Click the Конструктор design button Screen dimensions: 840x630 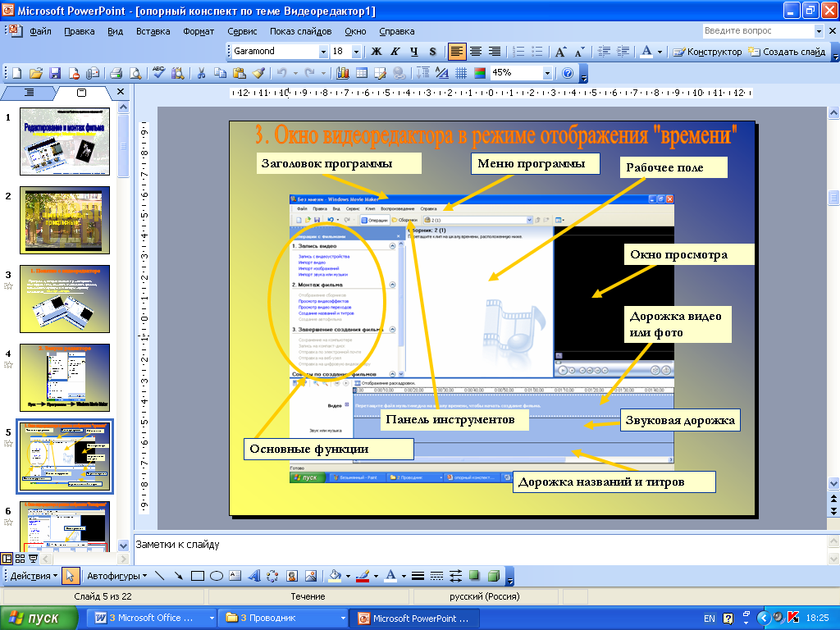pyautogui.click(x=707, y=52)
